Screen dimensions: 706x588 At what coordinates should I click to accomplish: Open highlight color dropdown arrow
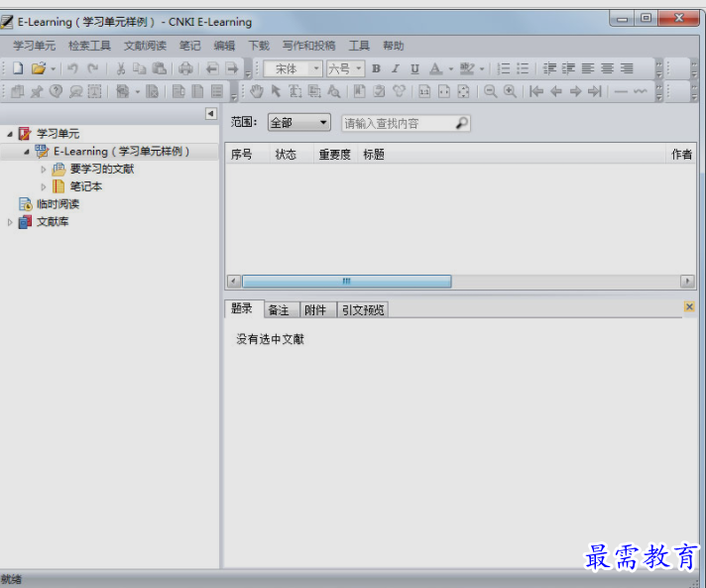[x=482, y=68]
